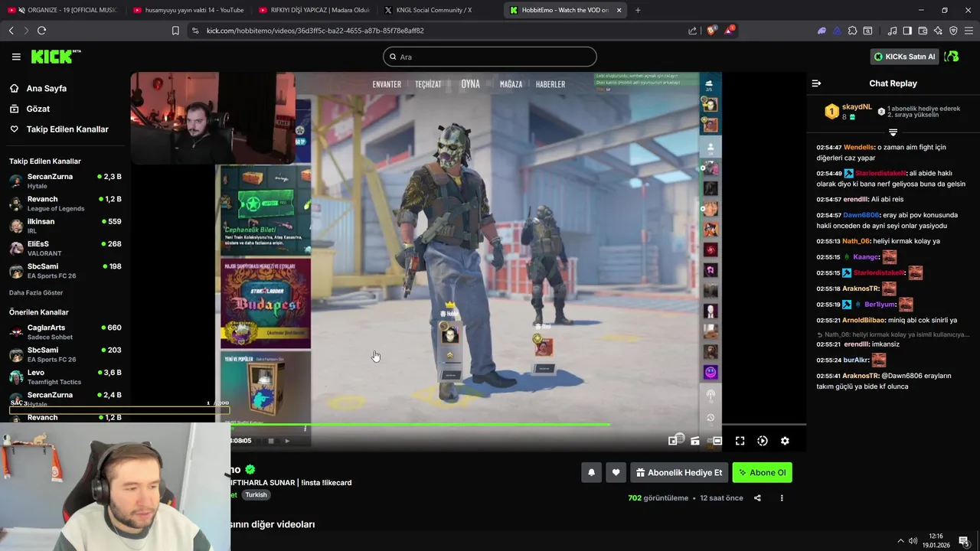Open the Kick hamburger sidebar menu
This screenshot has width=980, height=551.
[x=16, y=57]
